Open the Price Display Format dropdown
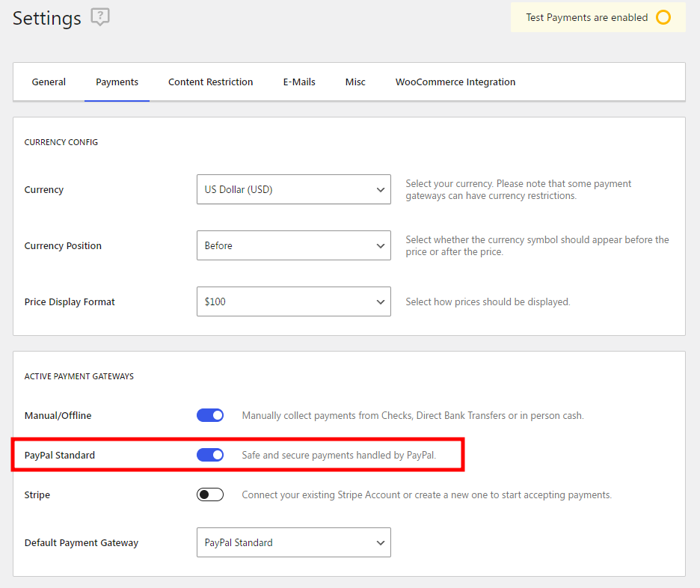The width and height of the screenshot is (700, 588). click(x=294, y=301)
